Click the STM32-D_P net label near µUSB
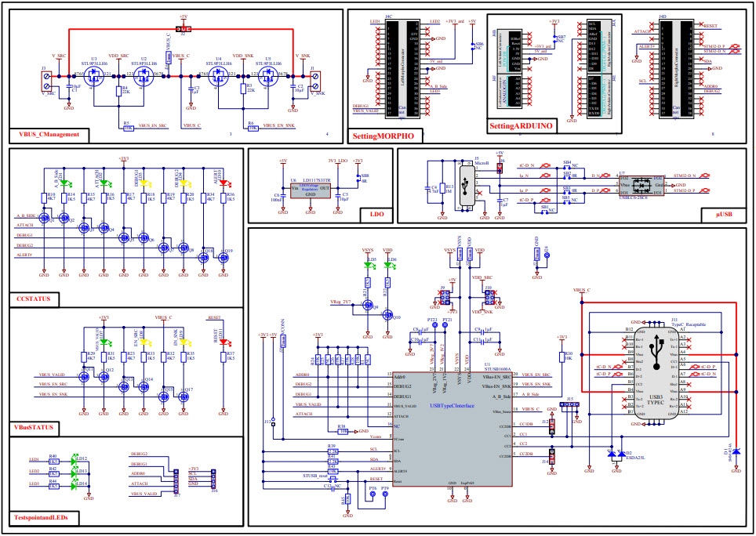This screenshot has height=536, width=756. pyautogui.click(x=685, y=190)
